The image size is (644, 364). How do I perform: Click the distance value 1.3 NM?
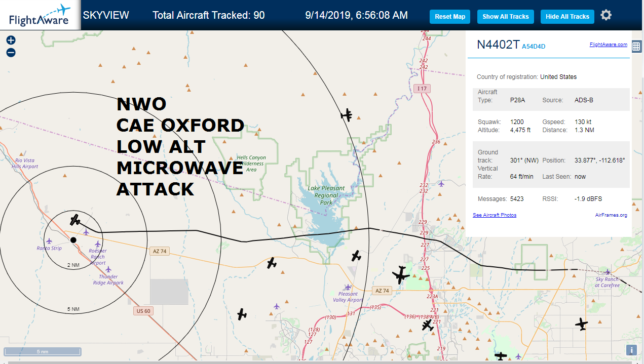[584, 130]
